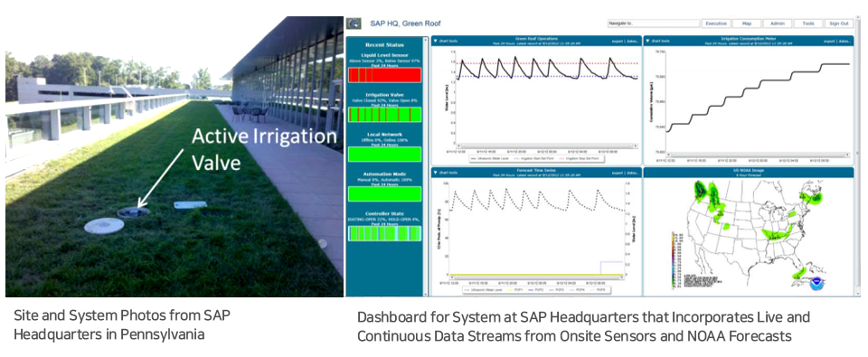Expand chart tools on Irrigation Consumption Meter panel
The image size is (868, 357).
tap(657, 41)
